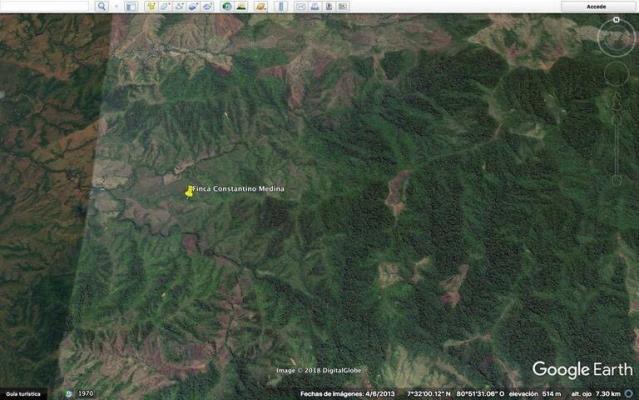Click the Accede sign-in button
Image resolution: width=639 pixels, height=400 pixels.
click(597, 6)
